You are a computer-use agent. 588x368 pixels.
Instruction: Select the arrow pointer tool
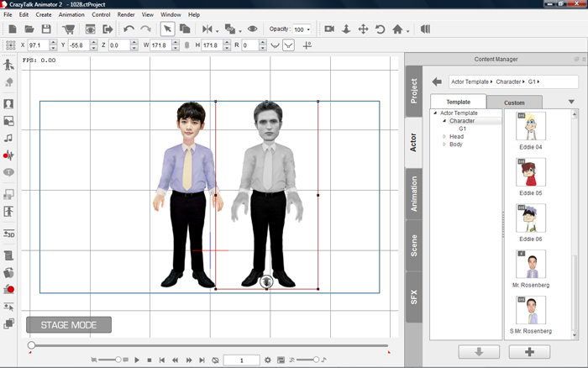[167, 29]
